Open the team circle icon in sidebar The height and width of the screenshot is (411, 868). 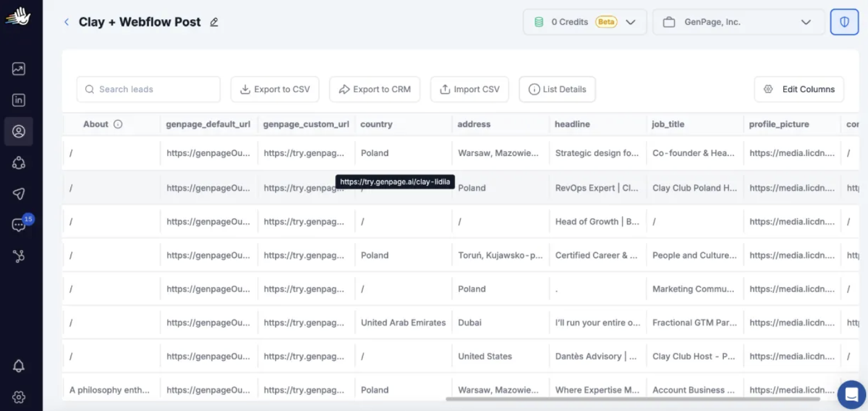[19, 163]
